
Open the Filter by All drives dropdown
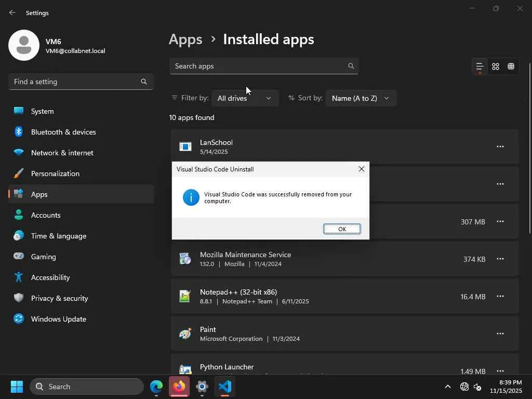click(x=245, y=98)
